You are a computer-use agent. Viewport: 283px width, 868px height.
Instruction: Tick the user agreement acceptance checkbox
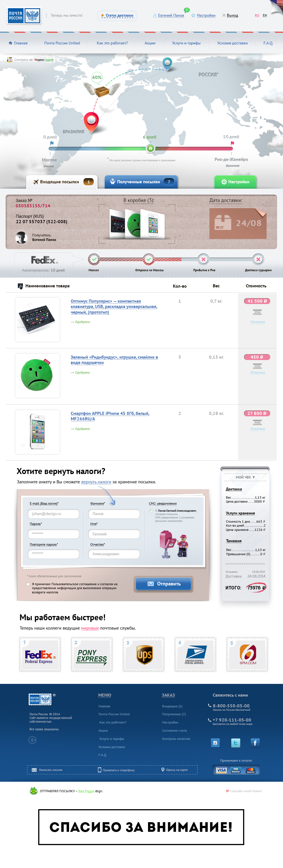tap(28, 584)
